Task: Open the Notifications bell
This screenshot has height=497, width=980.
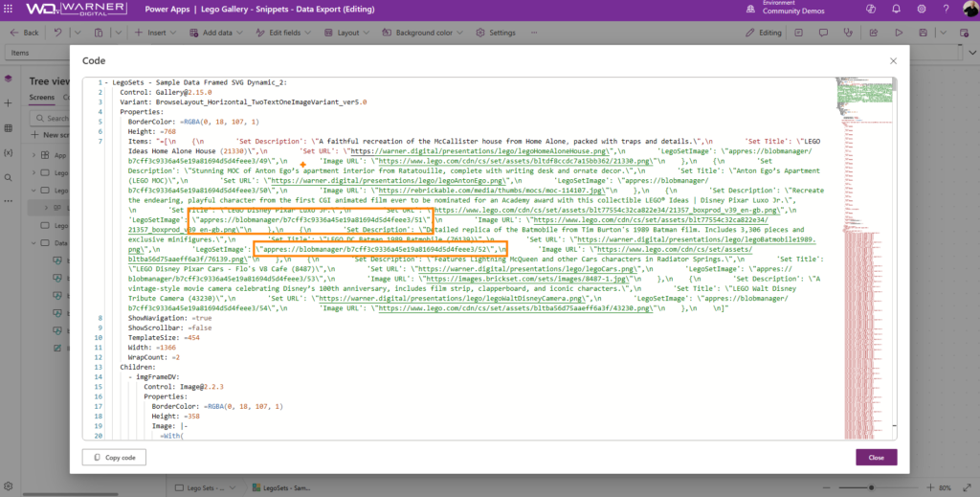Action: tap(896, 10)
